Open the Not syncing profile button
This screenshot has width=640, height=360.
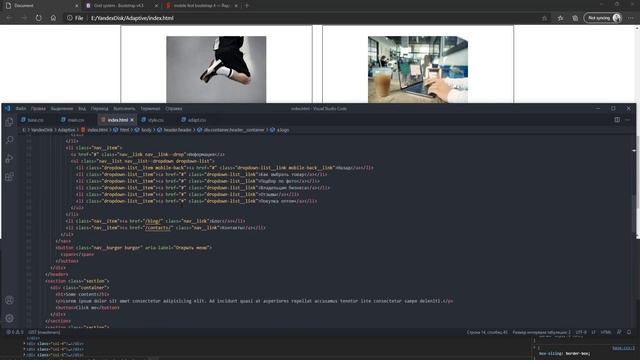tap(603, 18)
